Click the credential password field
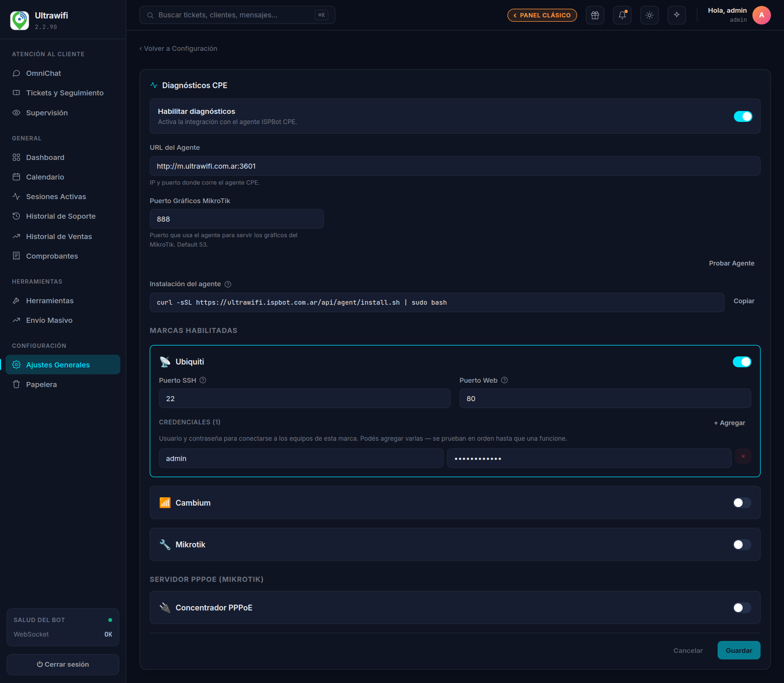This screenshot has height=683, width=784. tap(589, 458)
